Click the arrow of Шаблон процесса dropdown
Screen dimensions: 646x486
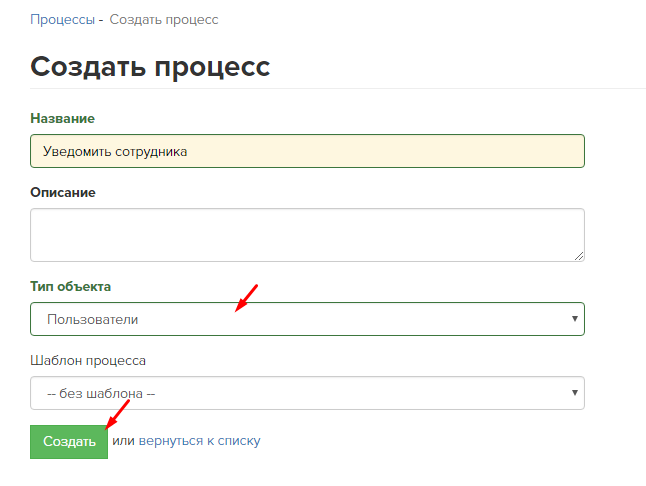point(575,393)
